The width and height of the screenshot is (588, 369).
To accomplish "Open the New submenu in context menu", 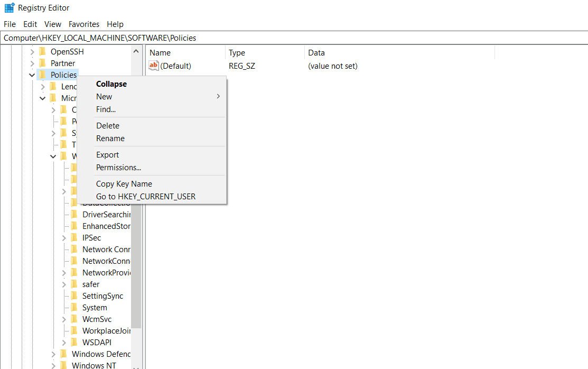I will (104, 97).
